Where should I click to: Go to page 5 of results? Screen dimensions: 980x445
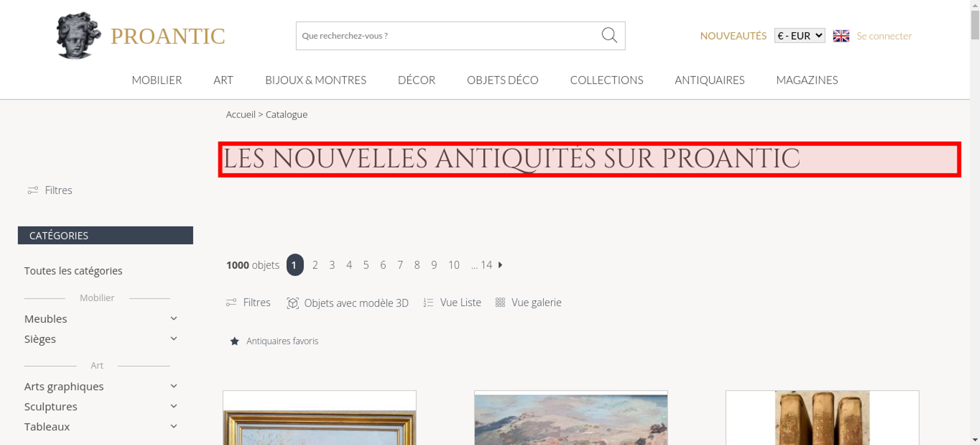tap(366, 265)
